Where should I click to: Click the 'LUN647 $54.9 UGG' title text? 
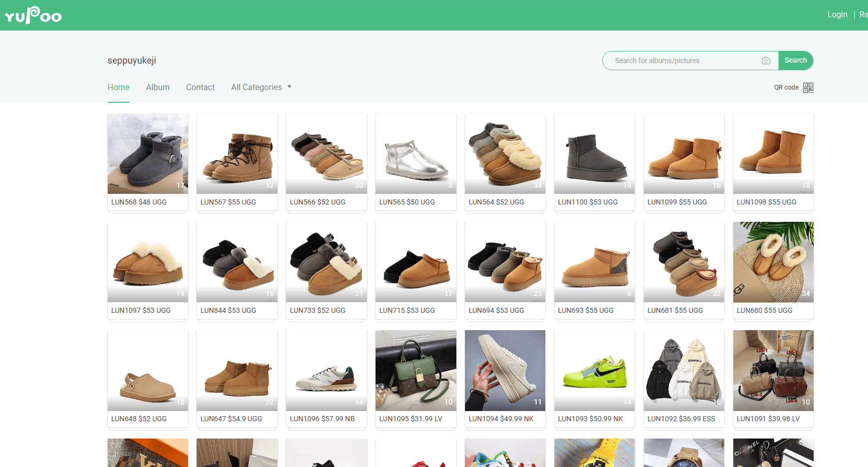[x=231, y=419]
